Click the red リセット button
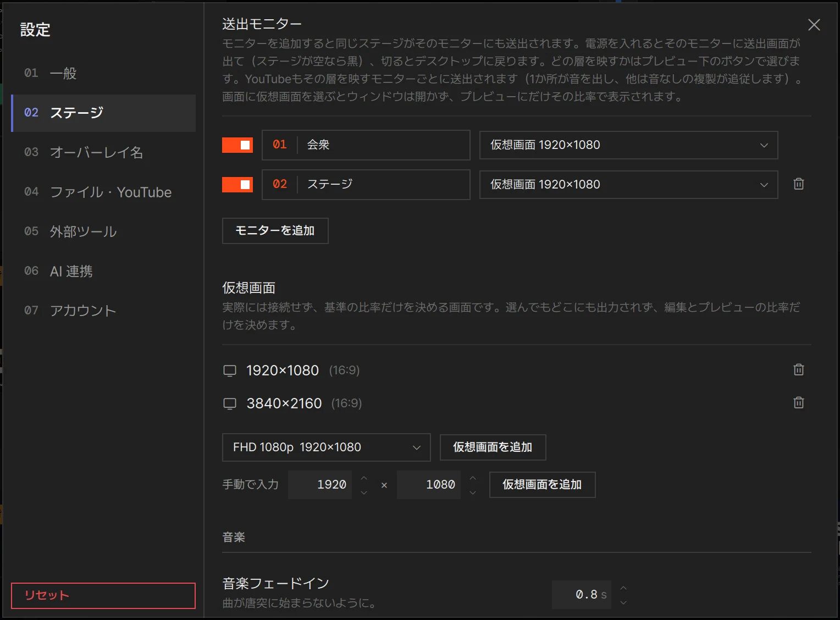This screenshot has height=620, width=840. pyautogui.click(x=103, y=596)
